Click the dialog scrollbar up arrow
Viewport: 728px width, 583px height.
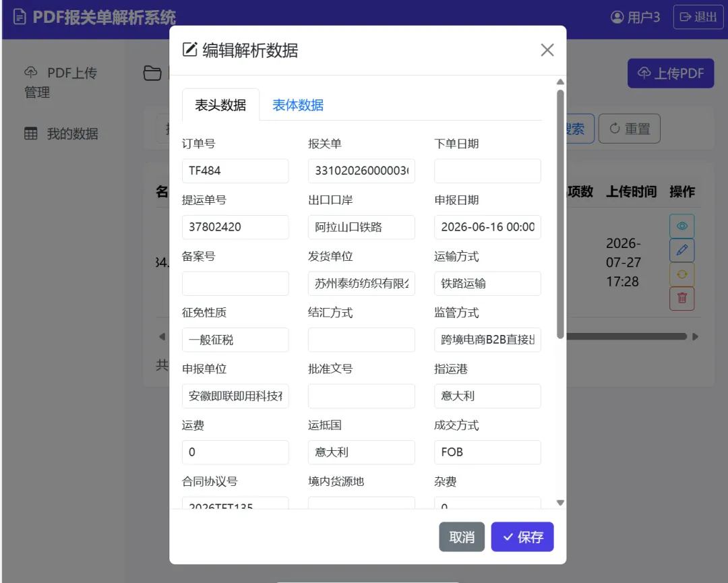(x=560, y=82)
